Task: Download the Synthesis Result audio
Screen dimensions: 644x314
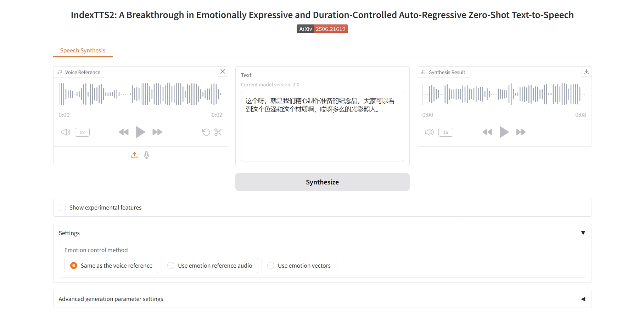Action: tap(587, 72)
